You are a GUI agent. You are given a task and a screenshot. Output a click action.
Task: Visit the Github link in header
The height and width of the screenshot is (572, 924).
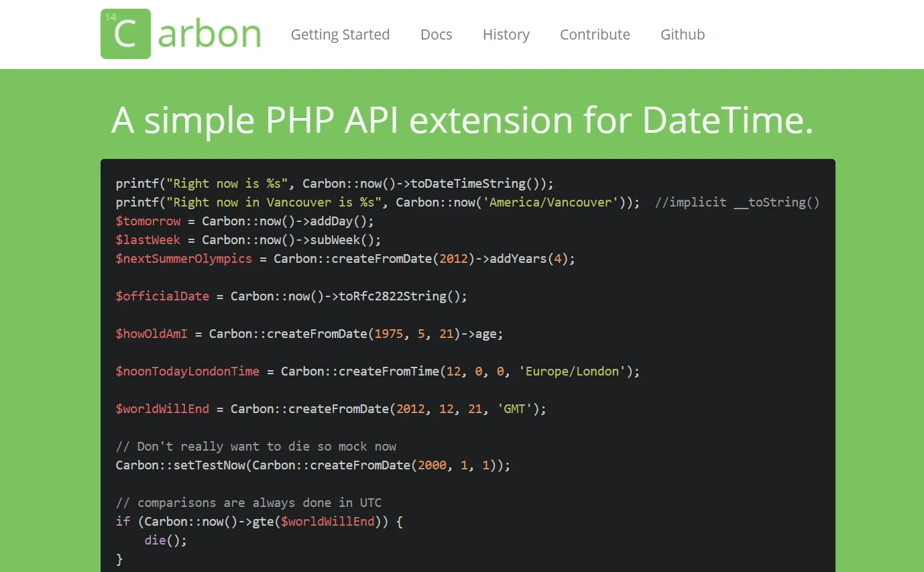682,35
